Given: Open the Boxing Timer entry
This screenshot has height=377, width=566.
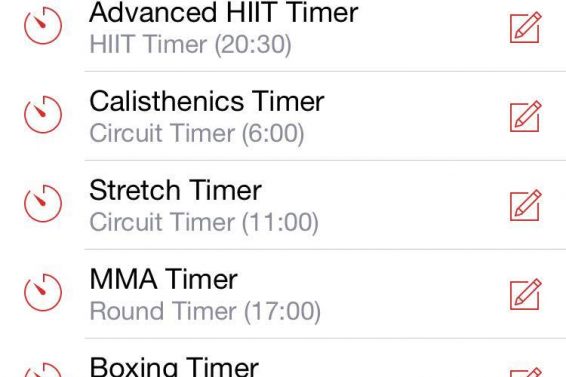Looking at the screenshot, I should 283,358.
